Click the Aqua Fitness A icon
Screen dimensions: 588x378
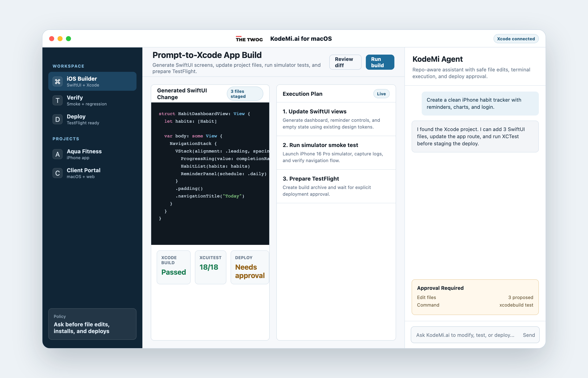coord(57,154)
